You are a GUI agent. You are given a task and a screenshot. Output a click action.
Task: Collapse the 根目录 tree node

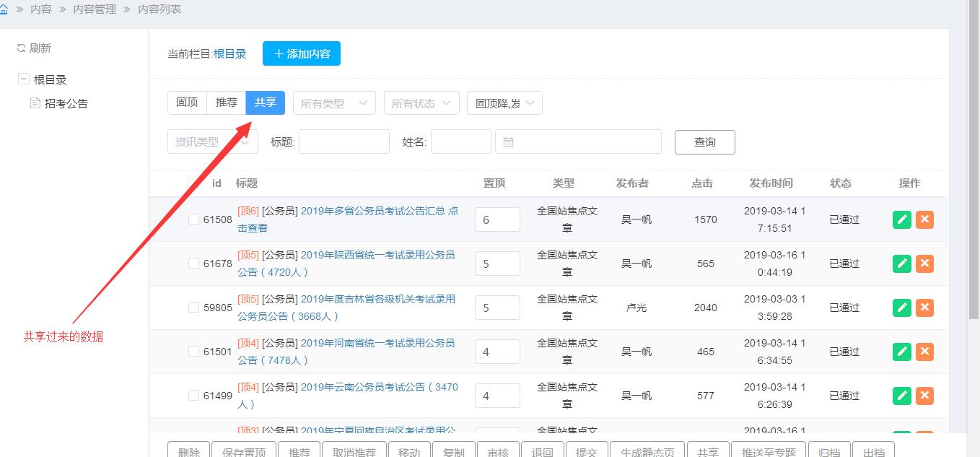[24, 79]
